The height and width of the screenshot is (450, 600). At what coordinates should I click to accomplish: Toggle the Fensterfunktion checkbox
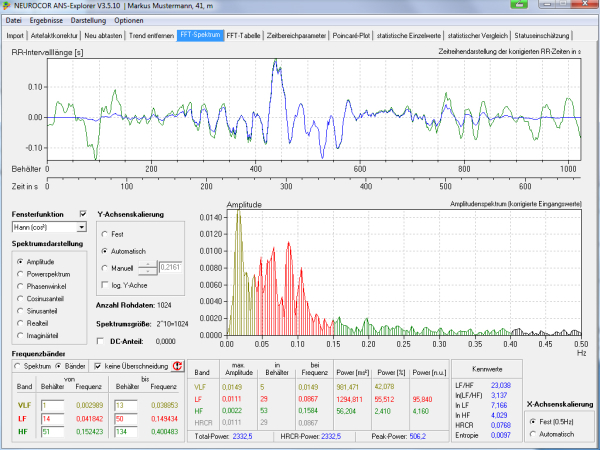point(83,214)
